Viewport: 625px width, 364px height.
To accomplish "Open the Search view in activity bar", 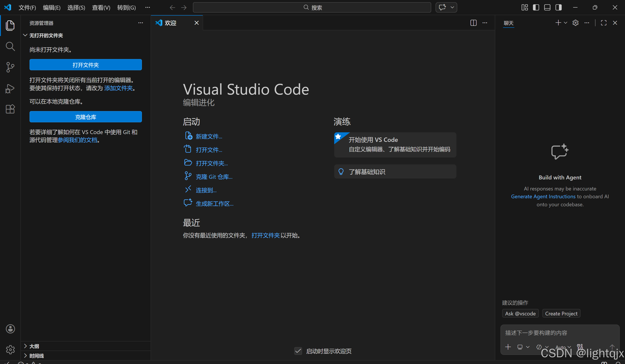I will 10,46.
